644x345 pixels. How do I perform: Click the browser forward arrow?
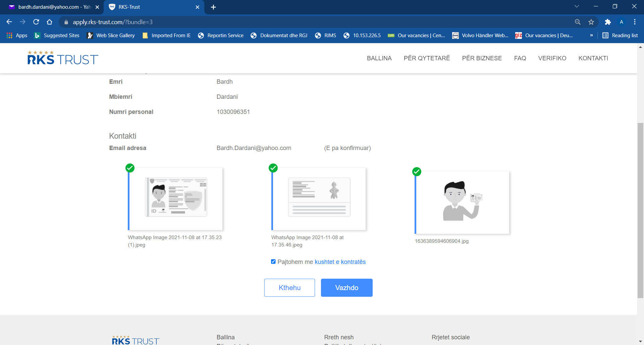(22, 22)
